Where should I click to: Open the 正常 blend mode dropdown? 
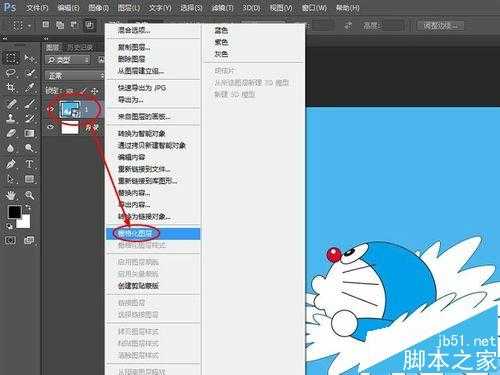75,76
